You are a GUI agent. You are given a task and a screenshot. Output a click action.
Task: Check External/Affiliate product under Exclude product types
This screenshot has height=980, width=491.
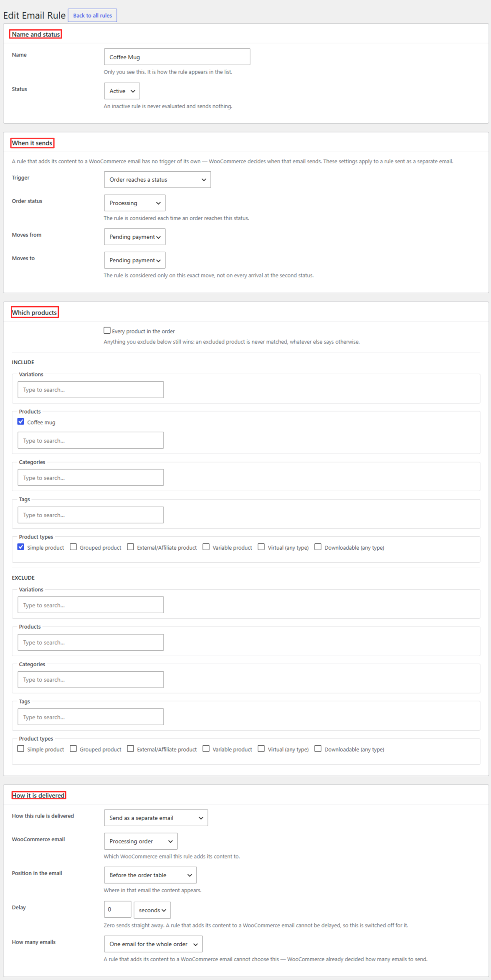pos(130,749)
